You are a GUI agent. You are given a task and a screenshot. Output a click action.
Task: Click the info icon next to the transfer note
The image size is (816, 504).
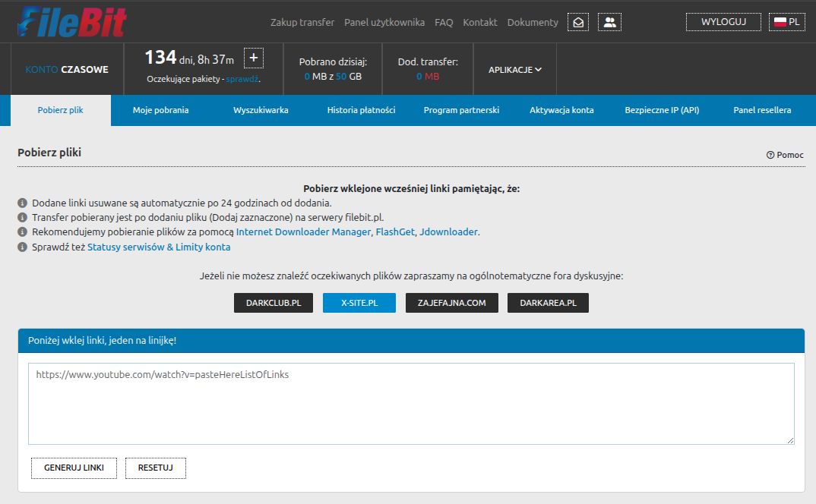pyautogui.click(x=22, y=216)
